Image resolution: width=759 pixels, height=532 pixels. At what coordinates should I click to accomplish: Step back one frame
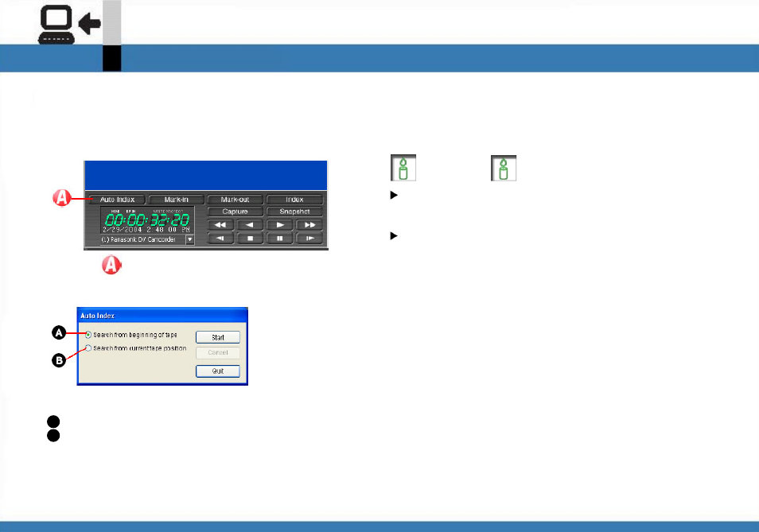220,238
